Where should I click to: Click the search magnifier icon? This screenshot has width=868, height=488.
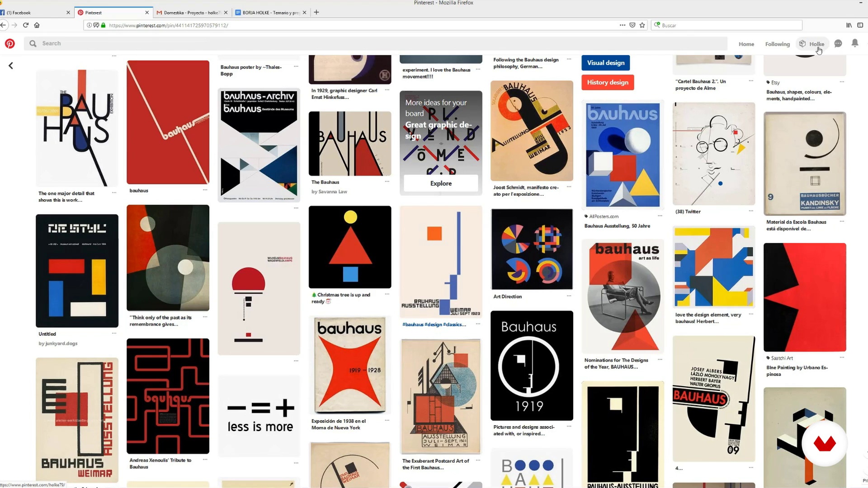tap(33, 43)
